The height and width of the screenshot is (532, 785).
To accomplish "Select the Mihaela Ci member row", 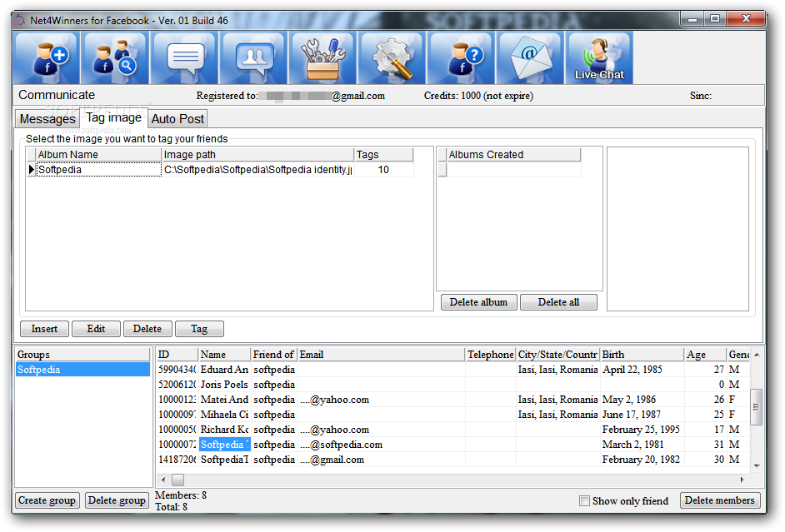I will (x=453, y=415).
